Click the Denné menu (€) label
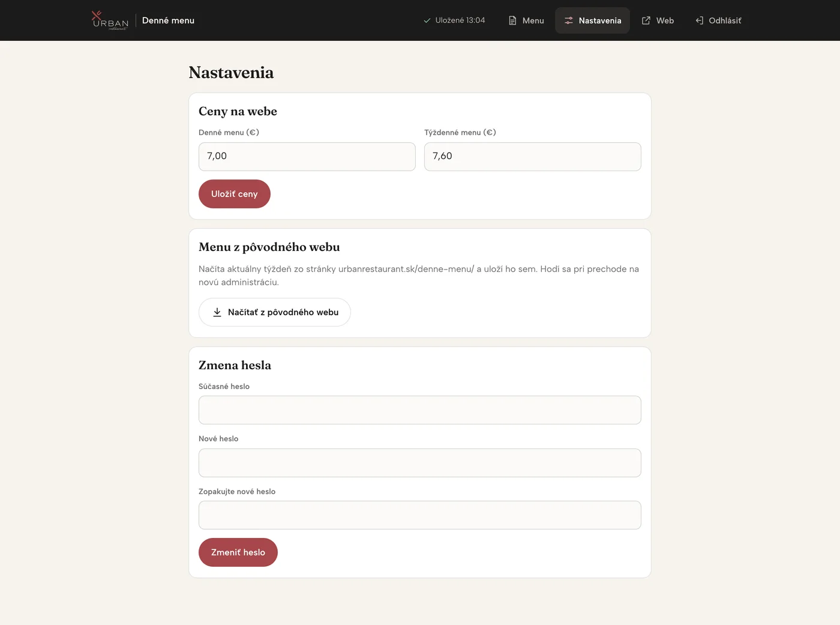This screenshot has height=625, width=840. point(229,133)
